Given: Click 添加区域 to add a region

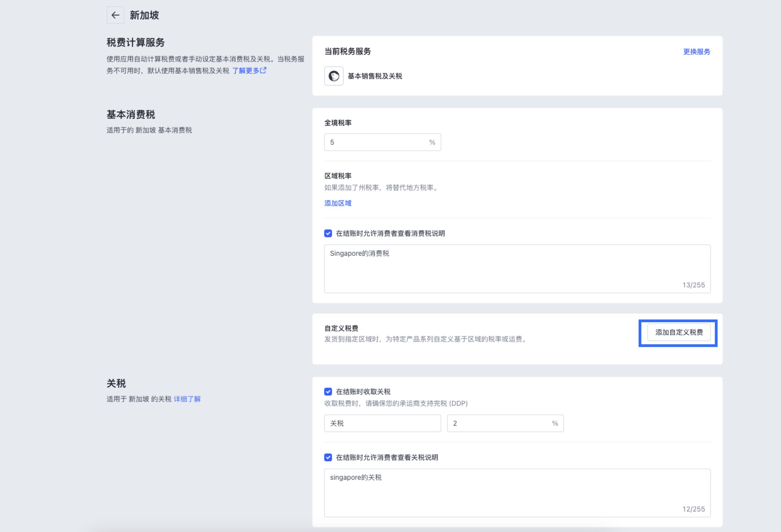Looking at the screenshot, I should 337,203.
